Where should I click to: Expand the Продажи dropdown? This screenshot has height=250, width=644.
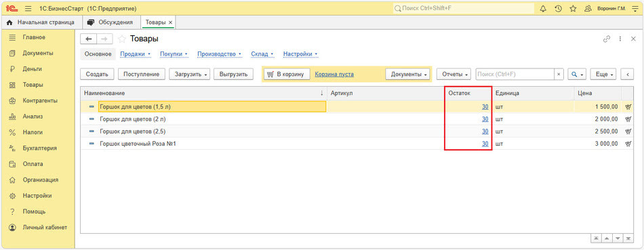[x=136, y=54]
